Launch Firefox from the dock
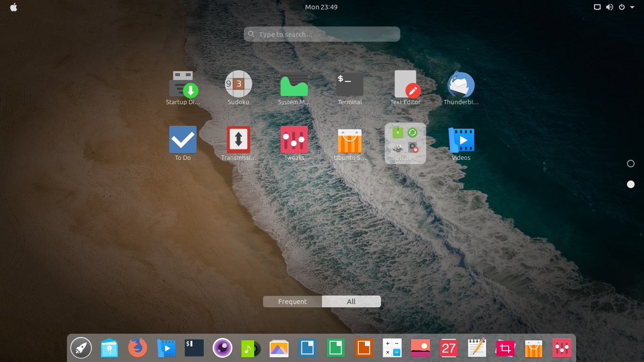 pyautogui.click(x=138, y=348)
